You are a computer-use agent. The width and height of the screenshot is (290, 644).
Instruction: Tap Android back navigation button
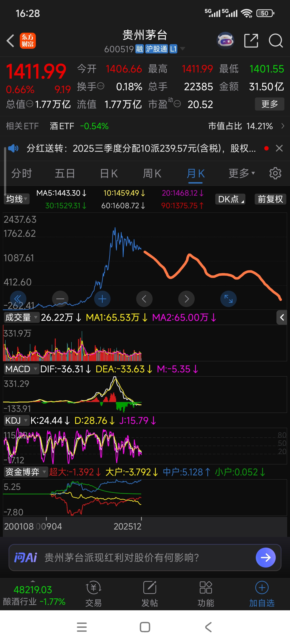coord(208,627)
